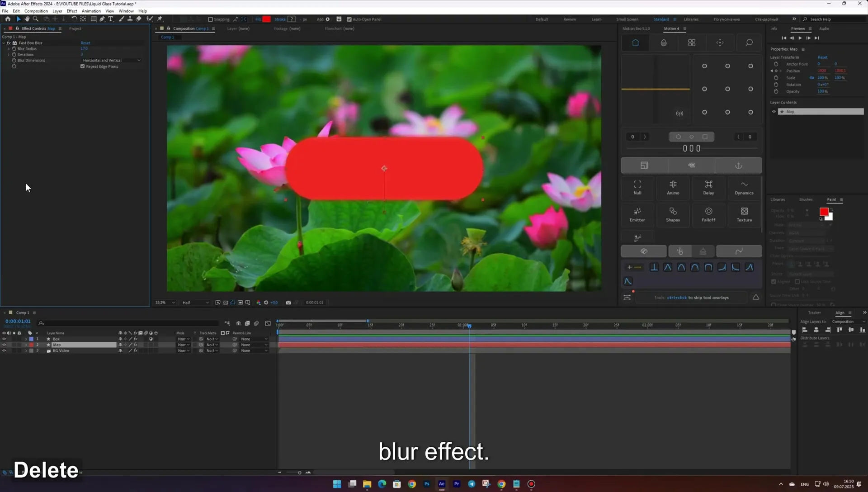The height and width of the screenshot is (492, 868).
Task: Toggle the Auto-Open Panel checkbox
Action: point(349,19)
